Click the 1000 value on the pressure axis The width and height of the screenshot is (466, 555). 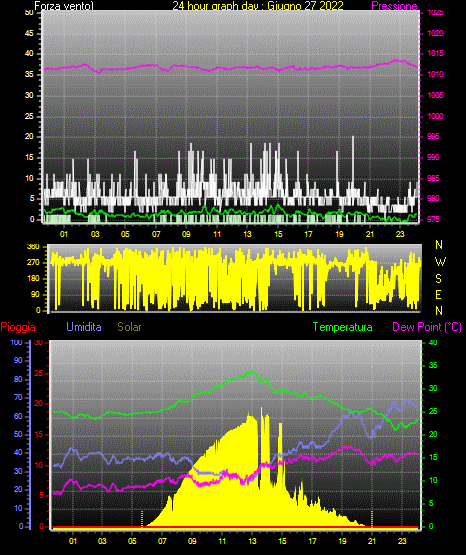tap(435, 116)
